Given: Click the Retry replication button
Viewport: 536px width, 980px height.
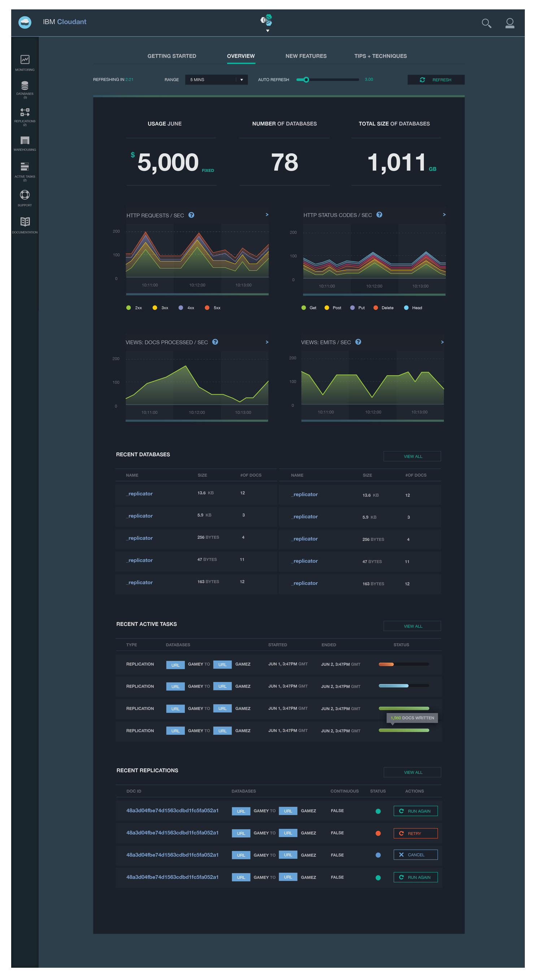Looking at the screenshot, I should 415,833.
